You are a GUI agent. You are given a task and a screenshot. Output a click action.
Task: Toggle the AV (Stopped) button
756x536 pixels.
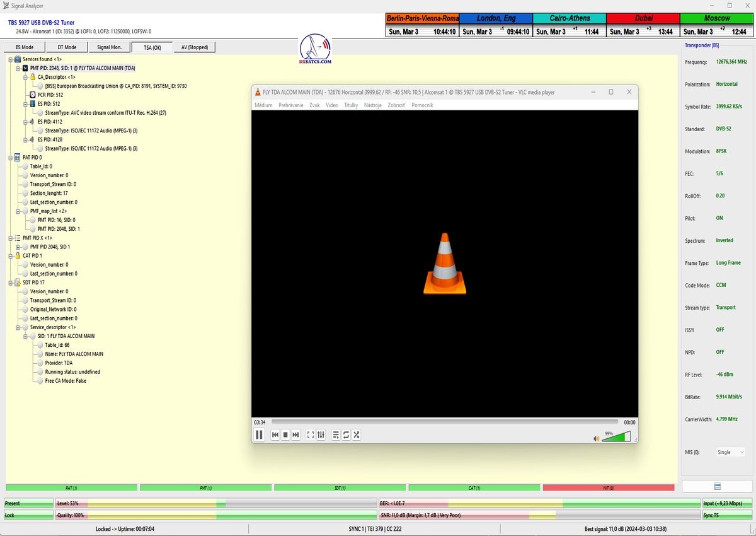195,47
